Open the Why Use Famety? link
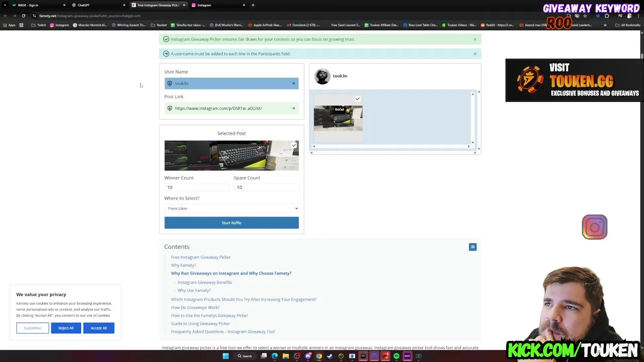The height and width of the screenshot is (362, 644). click(x=194, y=291)
